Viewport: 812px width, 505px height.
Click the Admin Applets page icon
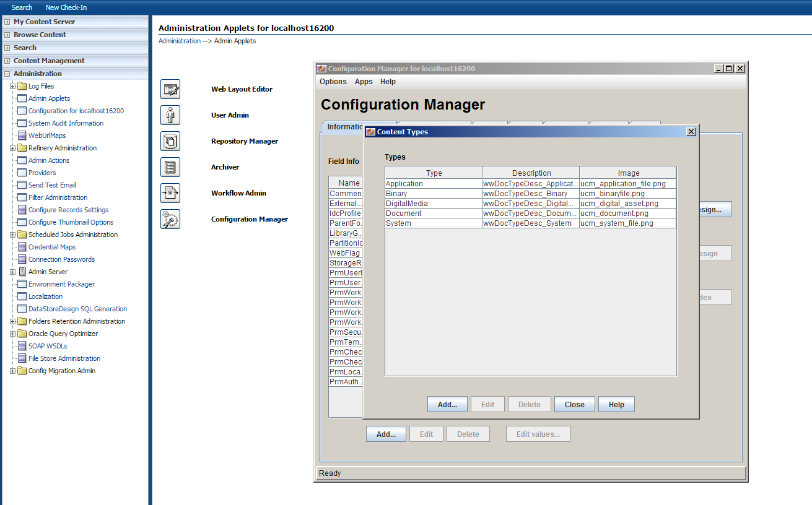pyautogui.click(x=22, y=98)
